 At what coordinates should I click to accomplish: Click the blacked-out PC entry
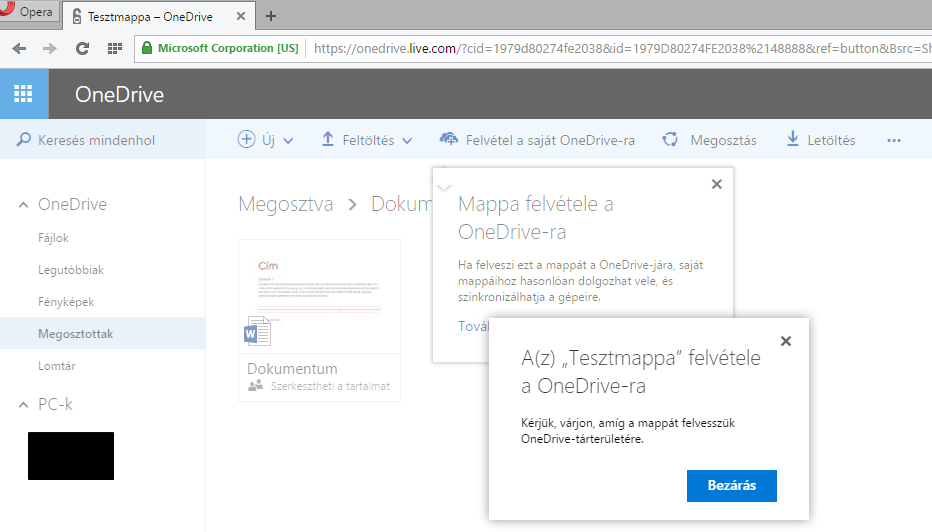71,456
